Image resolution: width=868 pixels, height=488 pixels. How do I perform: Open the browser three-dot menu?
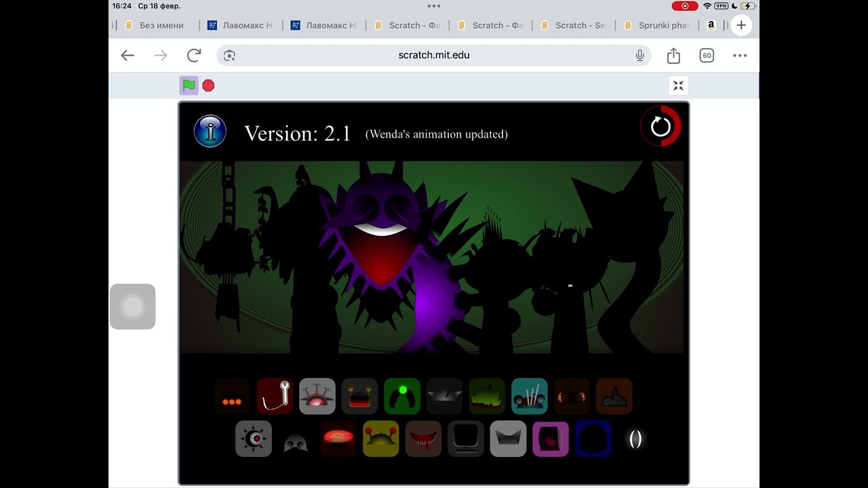tap(740, 56)
